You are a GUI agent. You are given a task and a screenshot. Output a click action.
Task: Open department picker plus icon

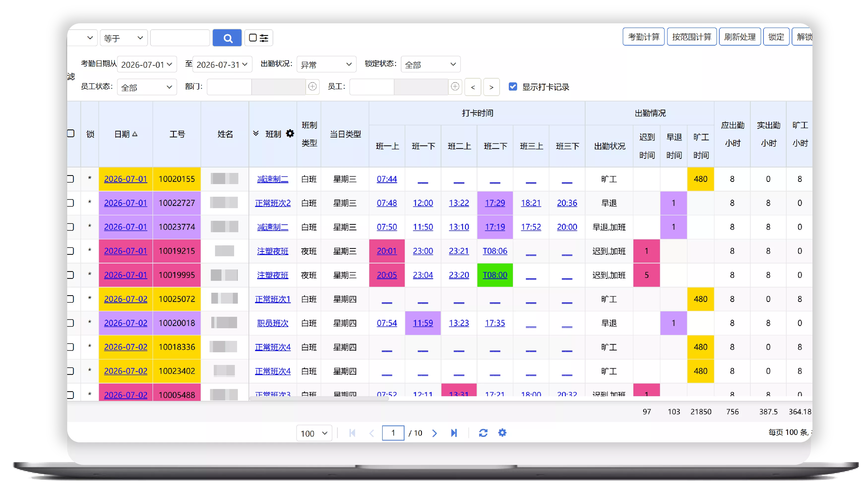[312, 87]
